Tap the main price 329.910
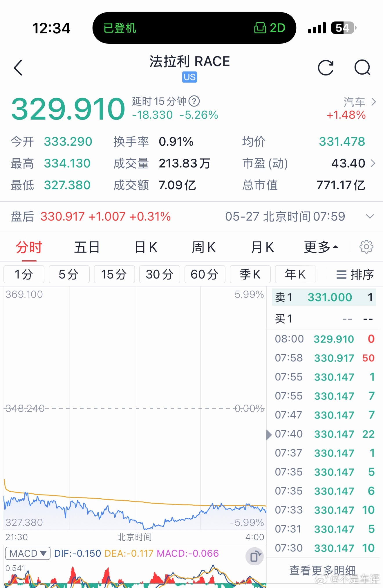 point(68,109)
